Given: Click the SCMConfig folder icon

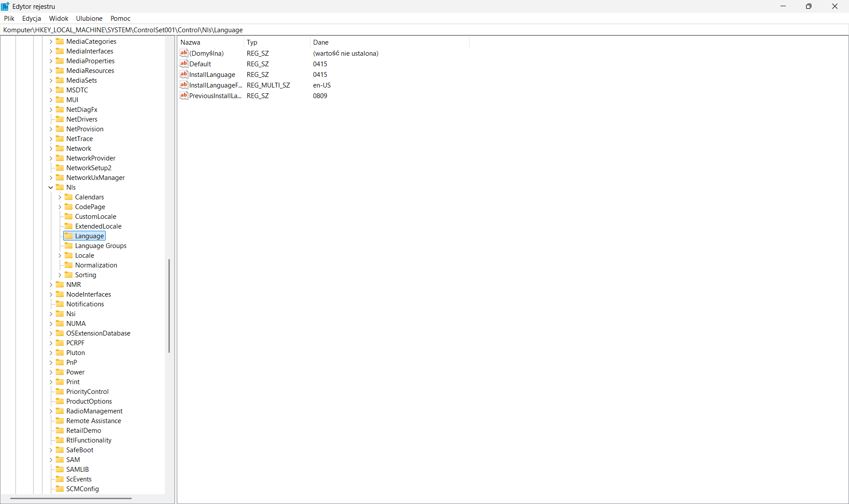Looking at the screenshot, I should point(60,489).
